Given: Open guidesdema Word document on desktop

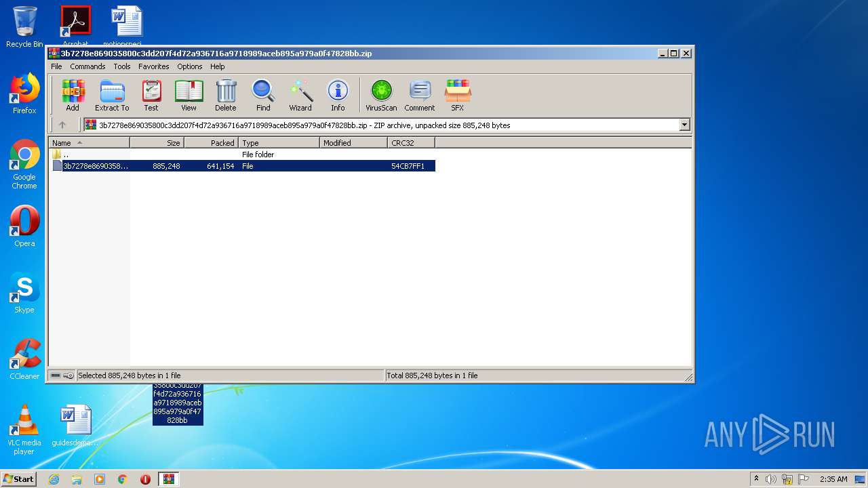Looking at the screenshot, I should [75, 426].
